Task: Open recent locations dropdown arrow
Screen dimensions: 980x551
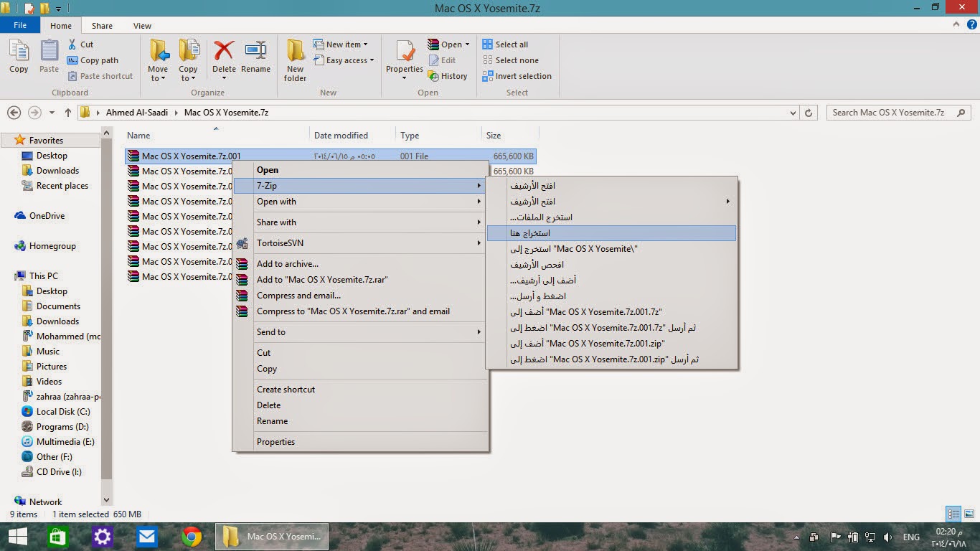Action: pos(52,113)
